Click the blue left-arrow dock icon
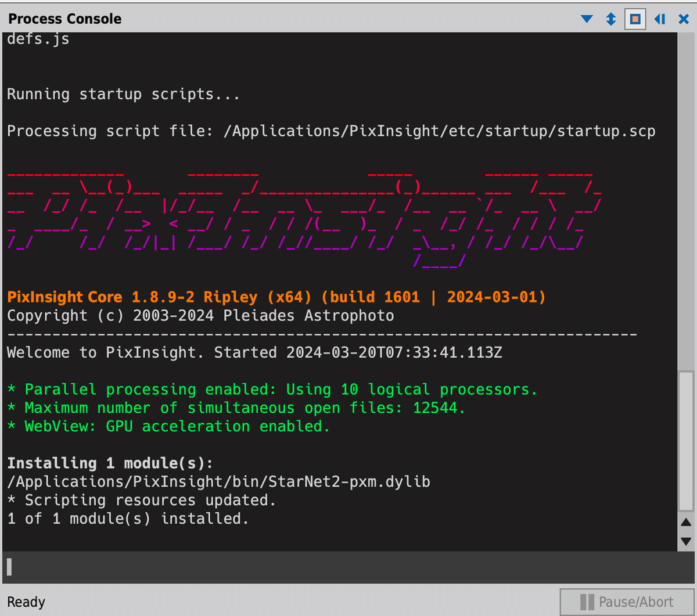The image size is (697, 616). coord(659,19)
